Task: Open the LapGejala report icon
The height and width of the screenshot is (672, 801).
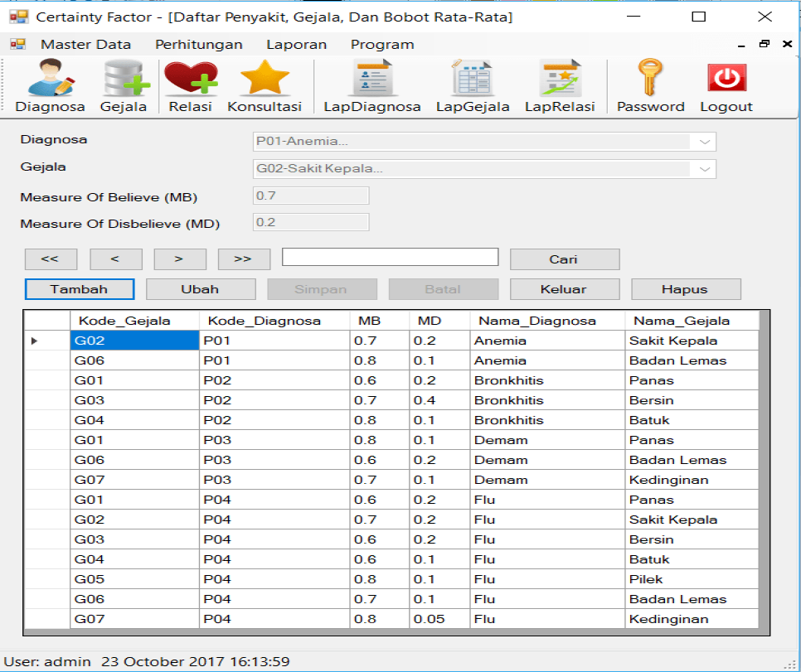Action: click(x=473, y=85)
